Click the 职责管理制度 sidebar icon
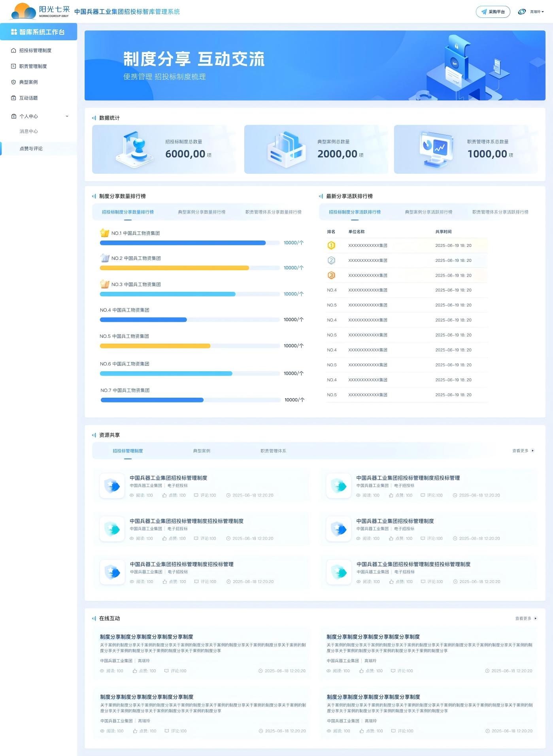This screenshot has width=553, height=756. click(x=13, y=66)
